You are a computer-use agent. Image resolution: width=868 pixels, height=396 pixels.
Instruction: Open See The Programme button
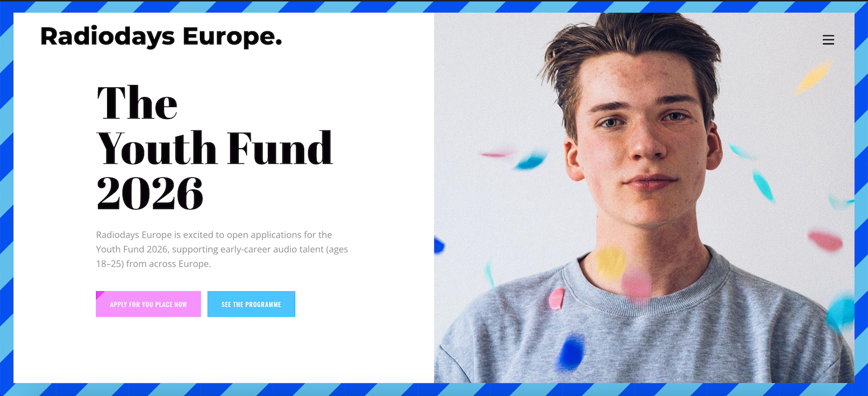tap(251, 304)
